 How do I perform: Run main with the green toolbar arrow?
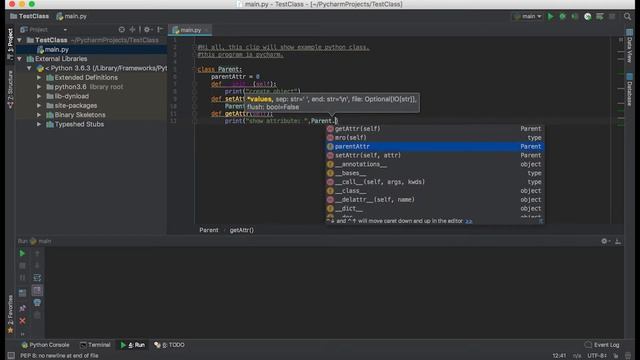click(551, 16)
